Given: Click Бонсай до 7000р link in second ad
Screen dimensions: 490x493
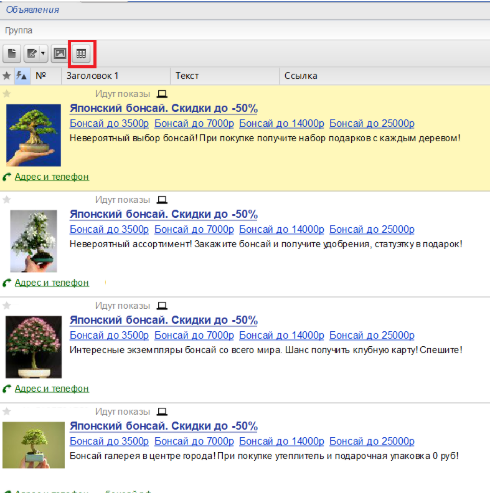Looking at the screenshot, I should coord(194,229).
